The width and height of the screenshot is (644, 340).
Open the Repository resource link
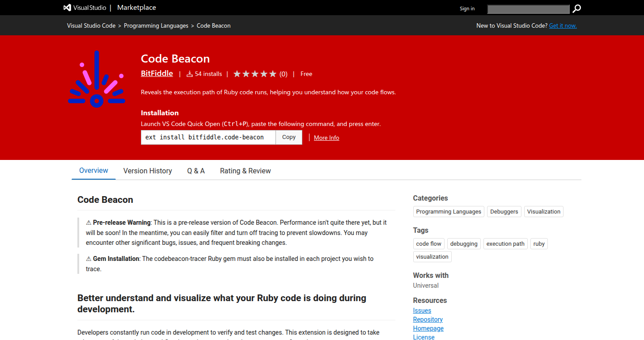point(428,319)
